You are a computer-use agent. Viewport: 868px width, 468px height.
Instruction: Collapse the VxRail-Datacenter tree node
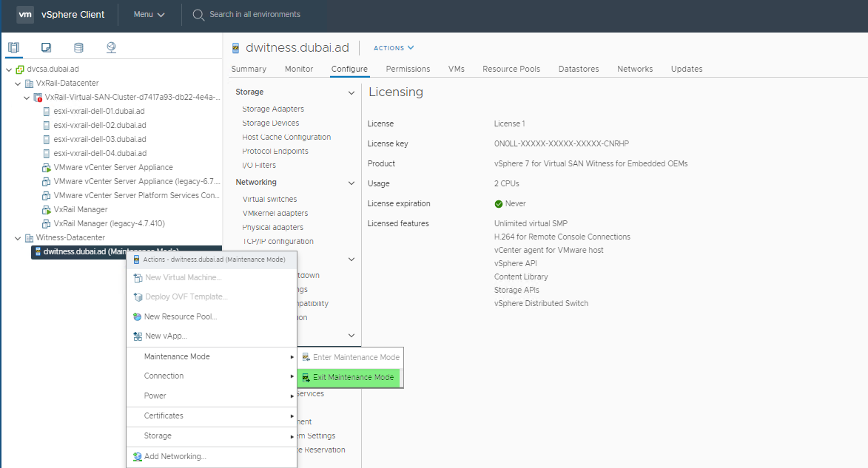[18, 84]
